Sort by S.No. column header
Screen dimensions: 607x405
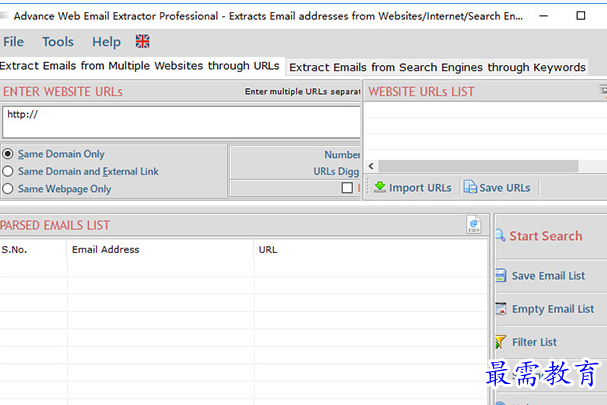coord(33,250)
